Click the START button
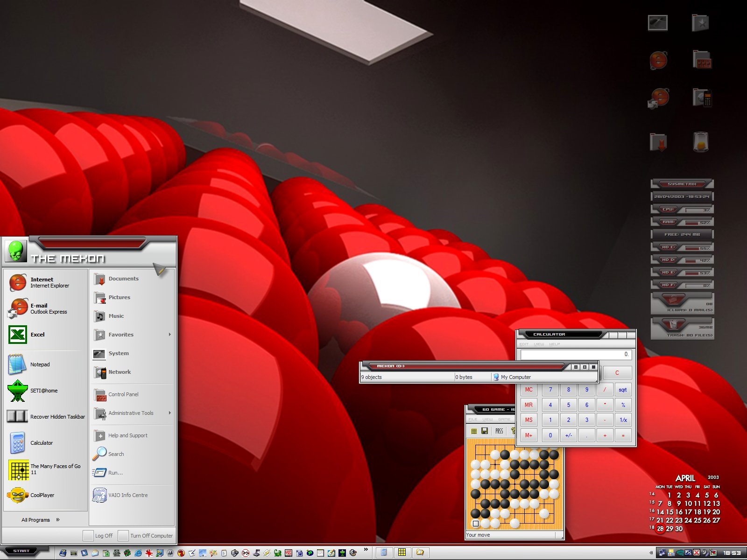The width and height of the screenshot is (747, 560). click(21, 551)
